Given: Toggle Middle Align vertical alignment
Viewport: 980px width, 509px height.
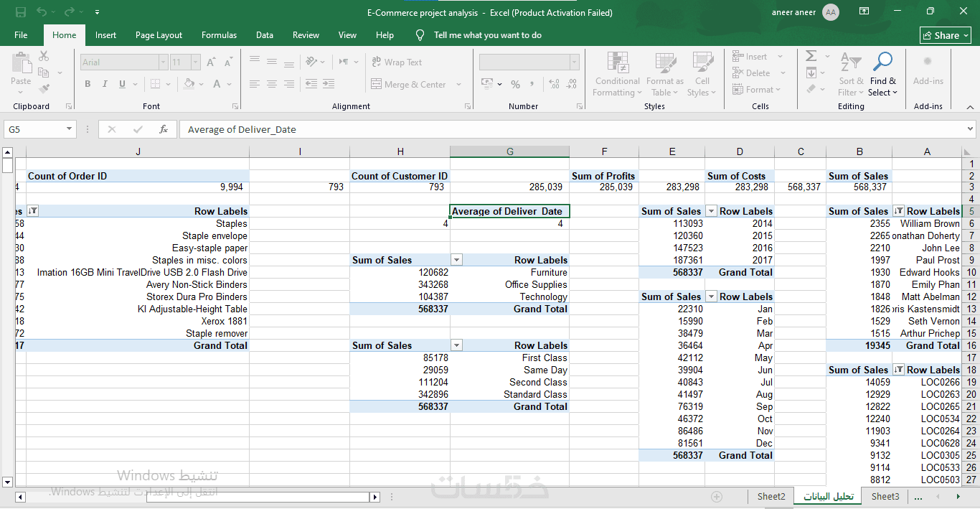Looking at the screenshot, I should point(272,62).
